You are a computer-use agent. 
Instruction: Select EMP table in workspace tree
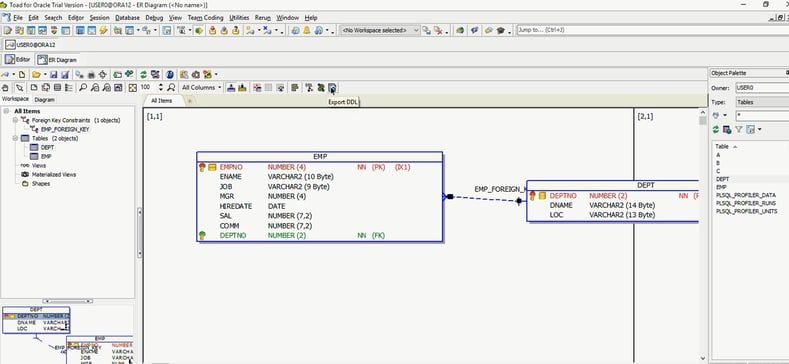pyautogui.click(x=46, y=157)
